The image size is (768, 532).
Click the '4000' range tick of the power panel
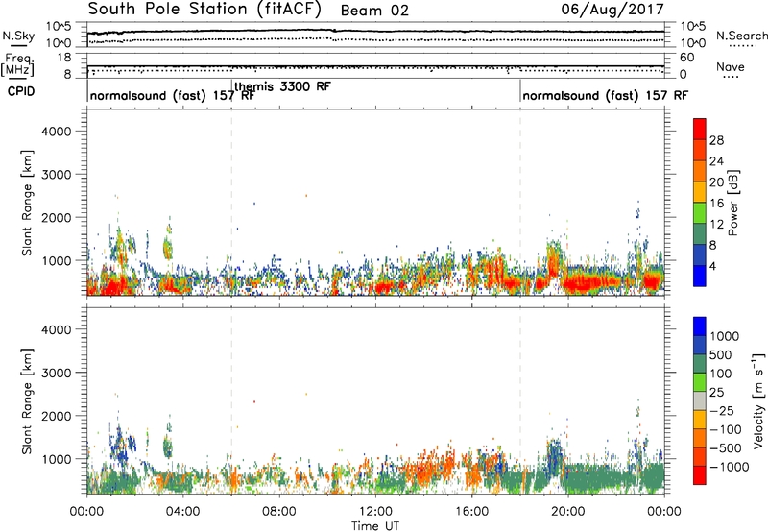click(x=56, y=132)
